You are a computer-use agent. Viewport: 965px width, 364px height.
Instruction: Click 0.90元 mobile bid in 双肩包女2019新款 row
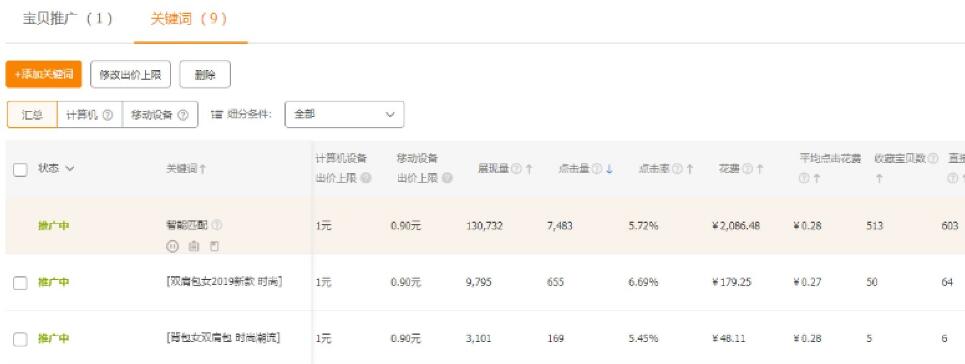406,283
